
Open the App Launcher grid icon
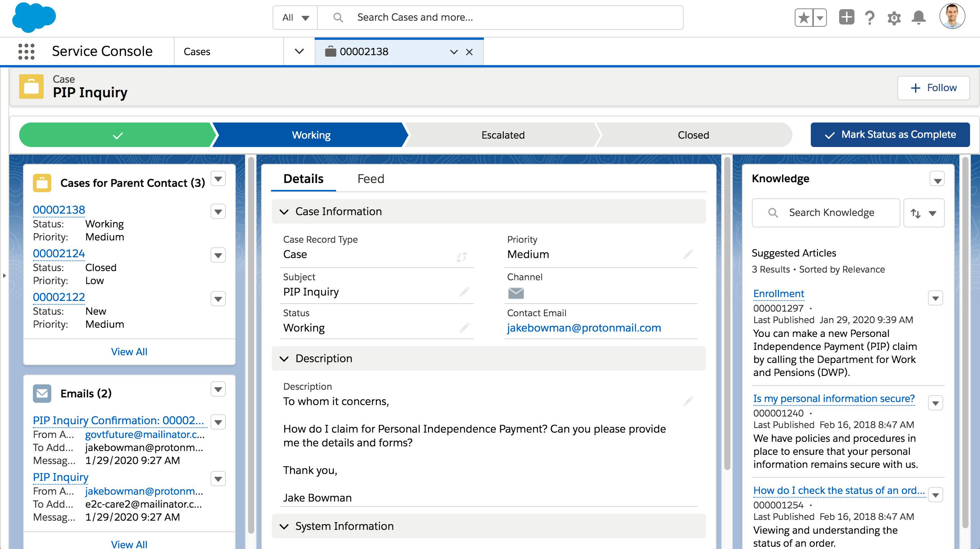pyautogui.click(x=26, y=51)
